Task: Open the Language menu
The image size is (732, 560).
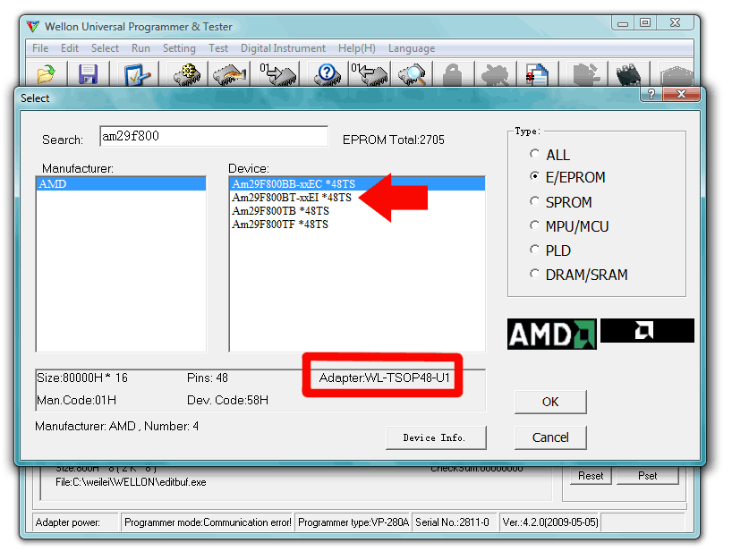Action: [x=412, y=48]
